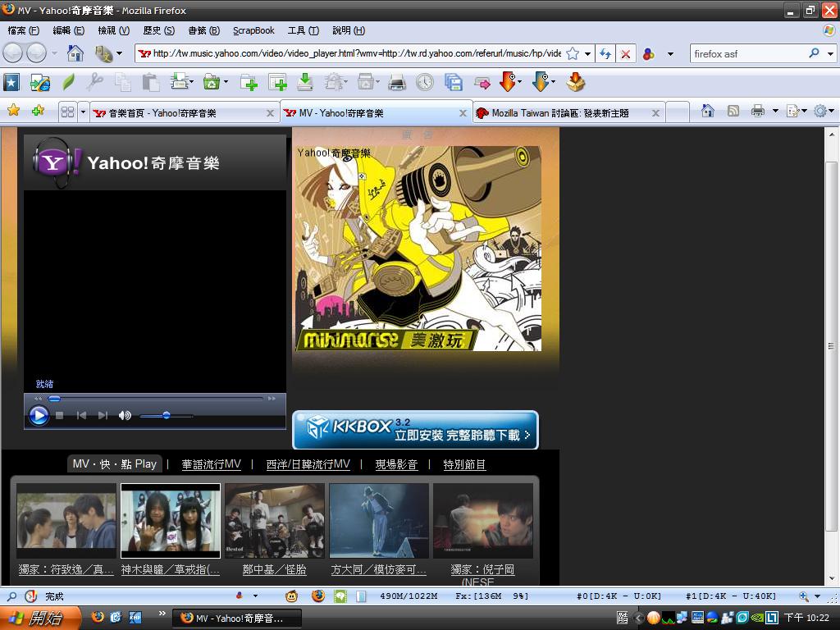Open the 現場影音 link

click(396, 464)
